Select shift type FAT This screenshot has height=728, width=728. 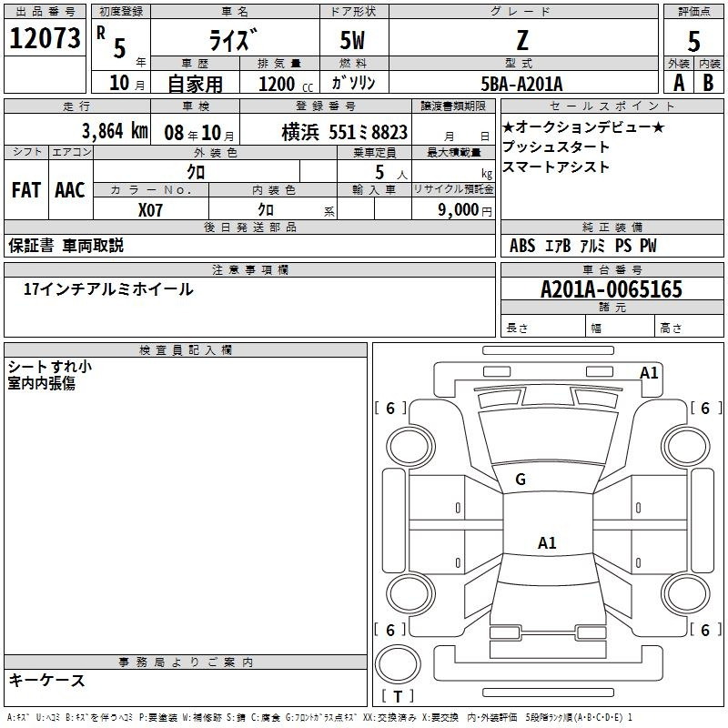point(26,190)
